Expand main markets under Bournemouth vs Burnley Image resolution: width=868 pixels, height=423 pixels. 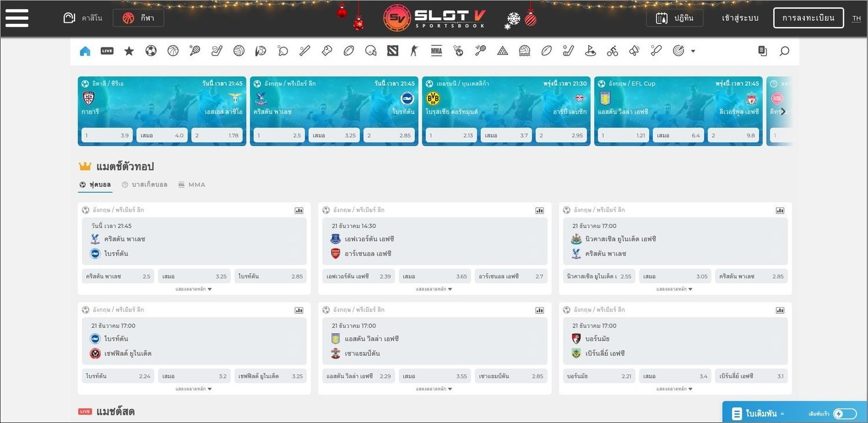click(675, 389)
